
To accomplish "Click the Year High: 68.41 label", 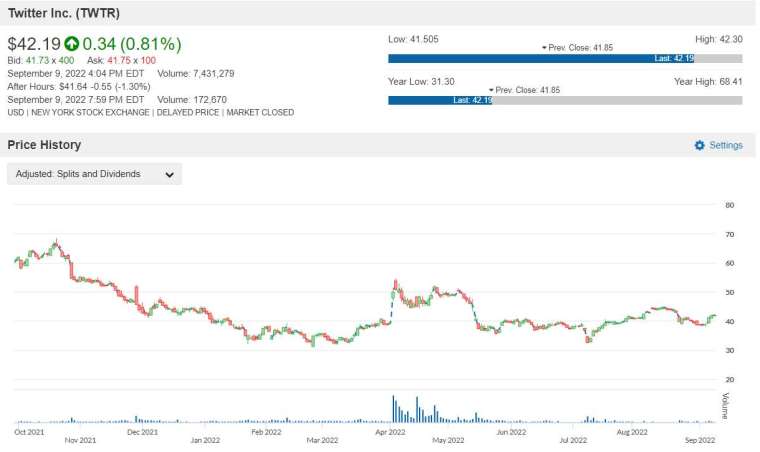I will (x=708, y=81).
